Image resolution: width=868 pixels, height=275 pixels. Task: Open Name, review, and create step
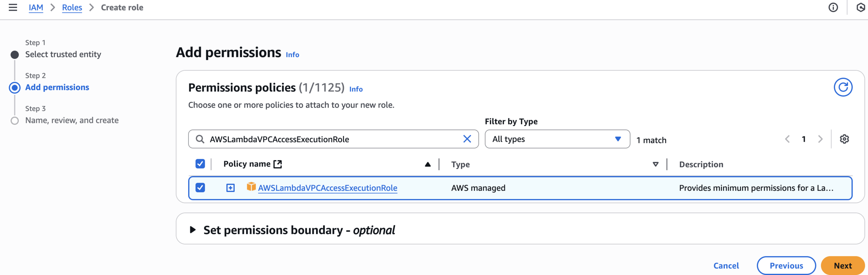tap(72, 120)
